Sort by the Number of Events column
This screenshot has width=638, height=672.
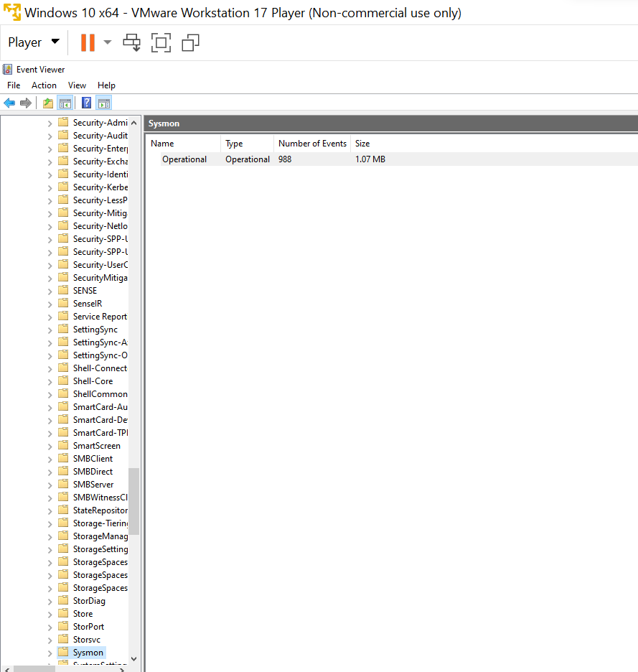[x=311, y=143]
